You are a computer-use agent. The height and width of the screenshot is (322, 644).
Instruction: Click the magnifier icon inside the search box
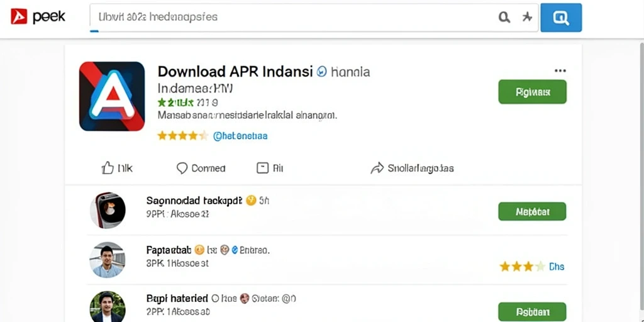(x=504, y=17)
